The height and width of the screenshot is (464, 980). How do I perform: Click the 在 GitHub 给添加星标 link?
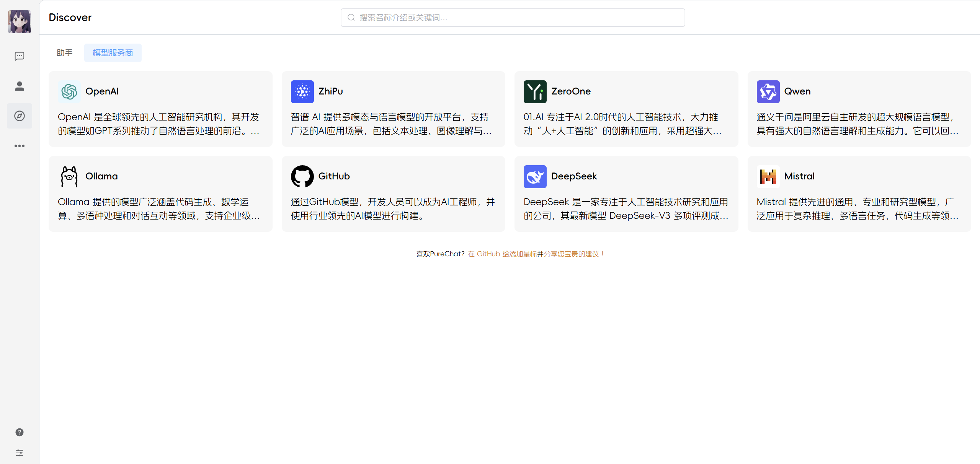coord(502,254)
